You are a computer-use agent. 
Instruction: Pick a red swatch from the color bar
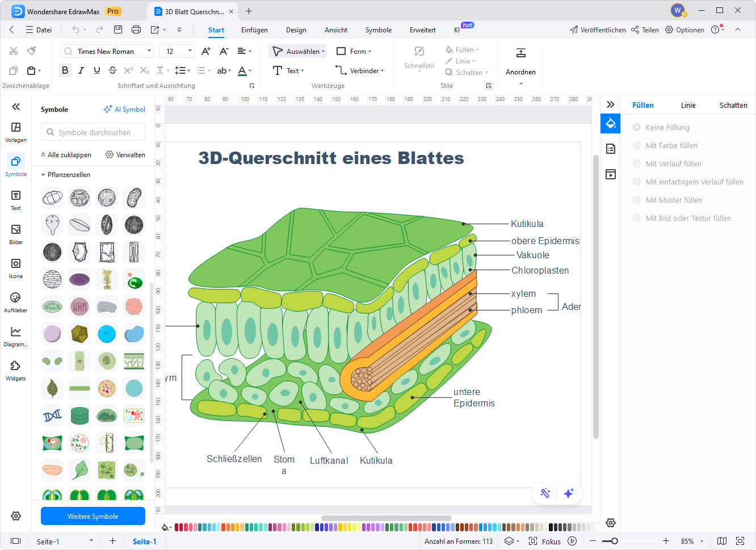pos(179,527)
